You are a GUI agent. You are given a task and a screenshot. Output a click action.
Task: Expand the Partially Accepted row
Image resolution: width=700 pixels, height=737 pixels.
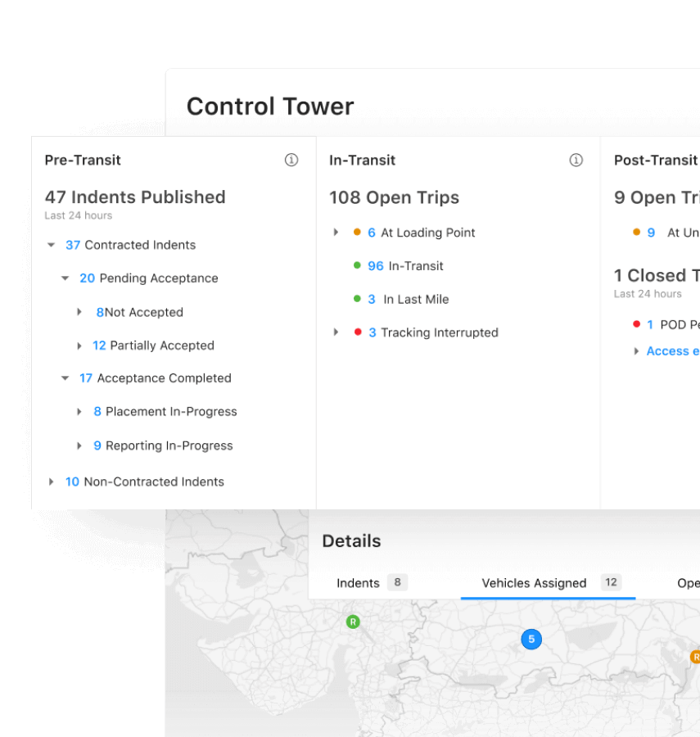click(x=79, y=346)
